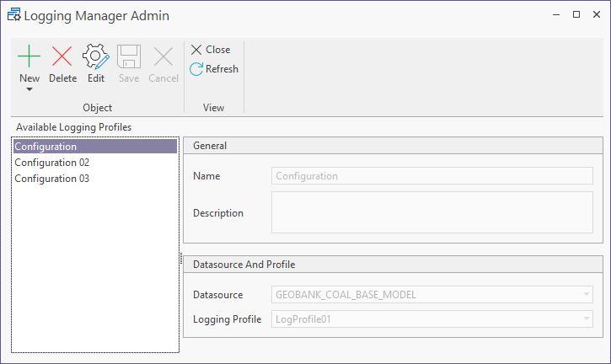Open the Logging Profile dropdown
The height and width of the screenshot is (364, 611).
tap(586, 318)
